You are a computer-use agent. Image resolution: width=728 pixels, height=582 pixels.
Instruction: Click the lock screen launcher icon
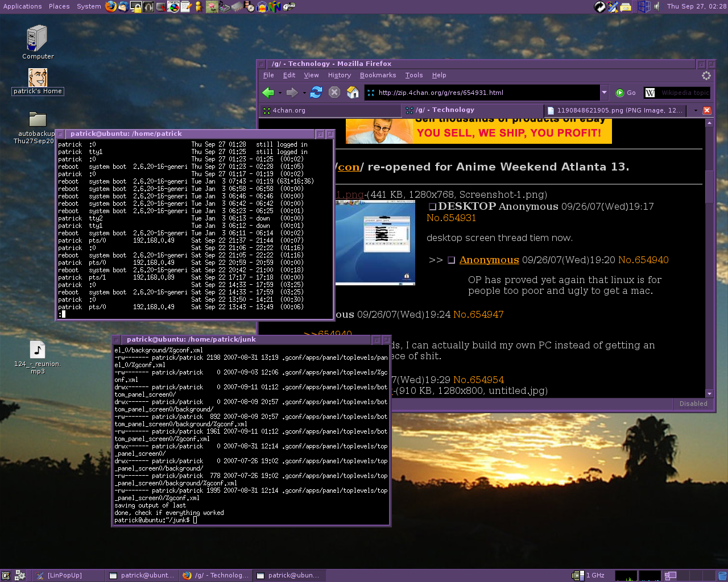(x=136, y=7)
